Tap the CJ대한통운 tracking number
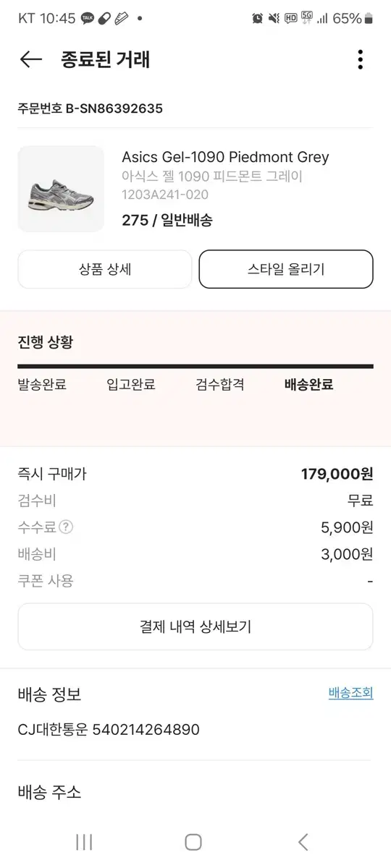391x868 pixels. [109, 730]
